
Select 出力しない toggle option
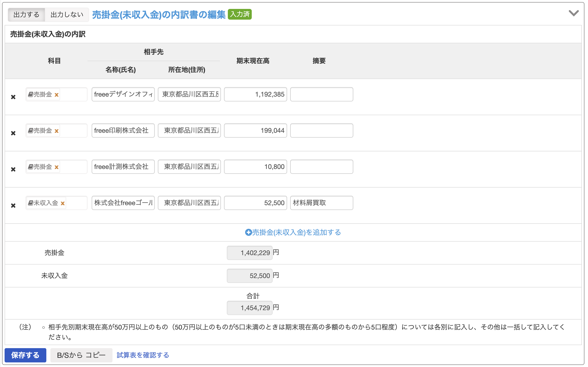[x=67, y=15]
